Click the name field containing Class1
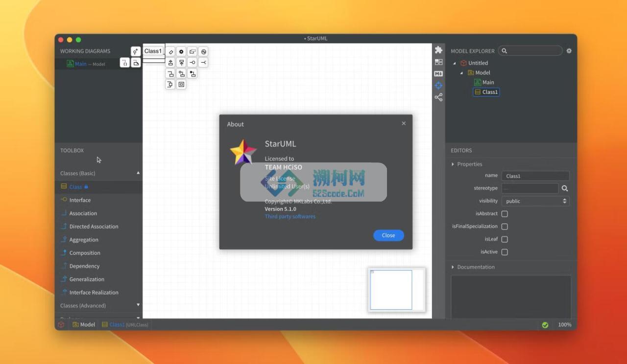The height and width of the screenshot is (364, 627). [x=535, y=176]
